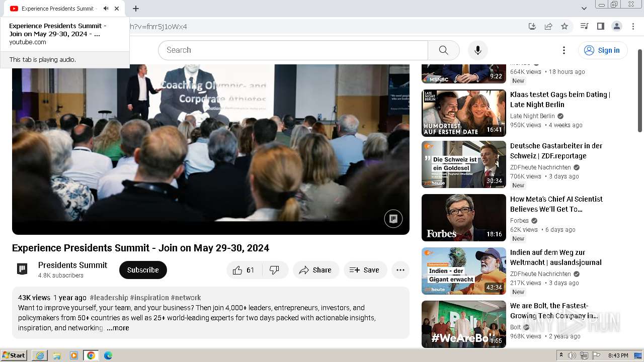Viewport: 644px width, 362px height.
Task: Bookmark this page with the star icon
Action: tap(565, 26)
